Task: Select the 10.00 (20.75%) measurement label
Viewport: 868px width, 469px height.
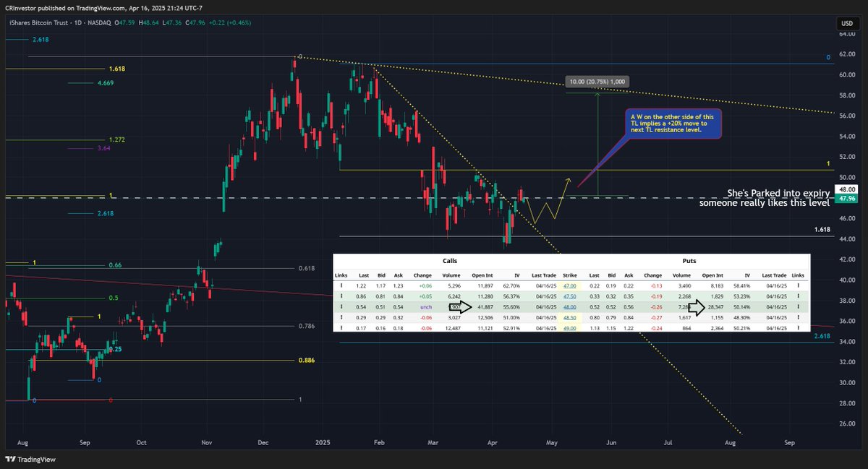Action: (x=597, y=82)
